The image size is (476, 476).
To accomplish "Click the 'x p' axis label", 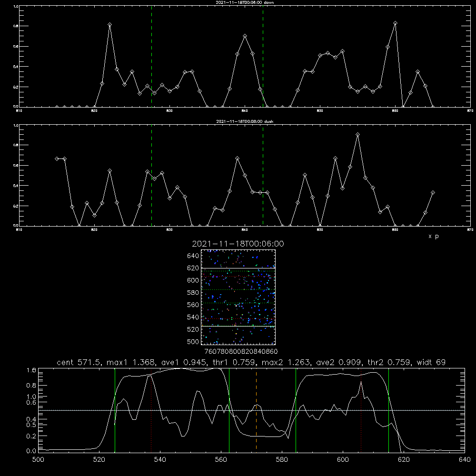I will [434, 236].
